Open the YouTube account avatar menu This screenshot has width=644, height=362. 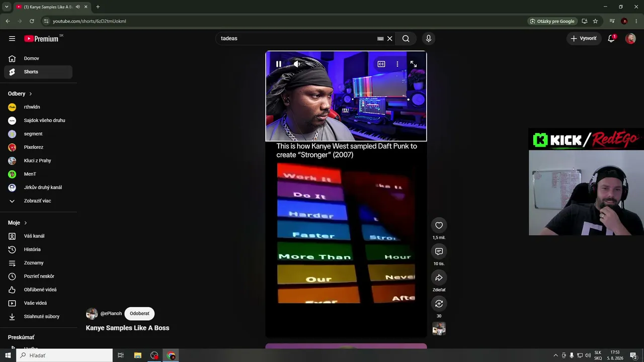pyautogui.click(x=630, y=39)
